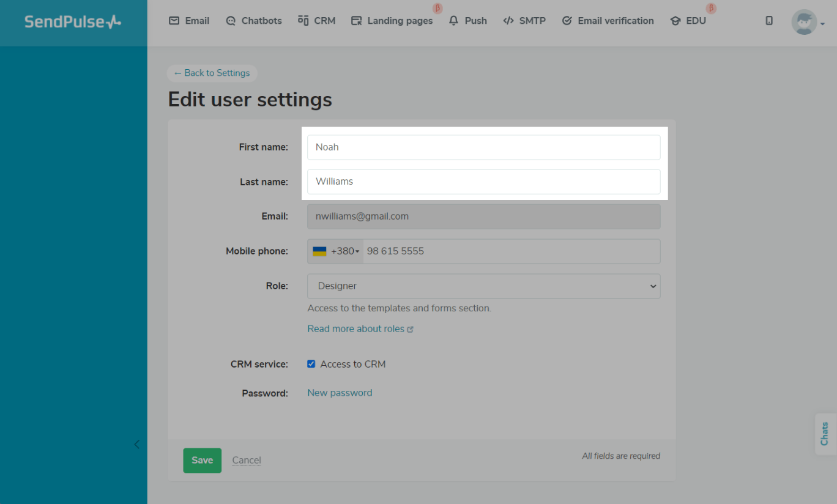The image size is (837, 504).
Task: Expand account menu arrow beside avatar
Action: coord(823,24)
